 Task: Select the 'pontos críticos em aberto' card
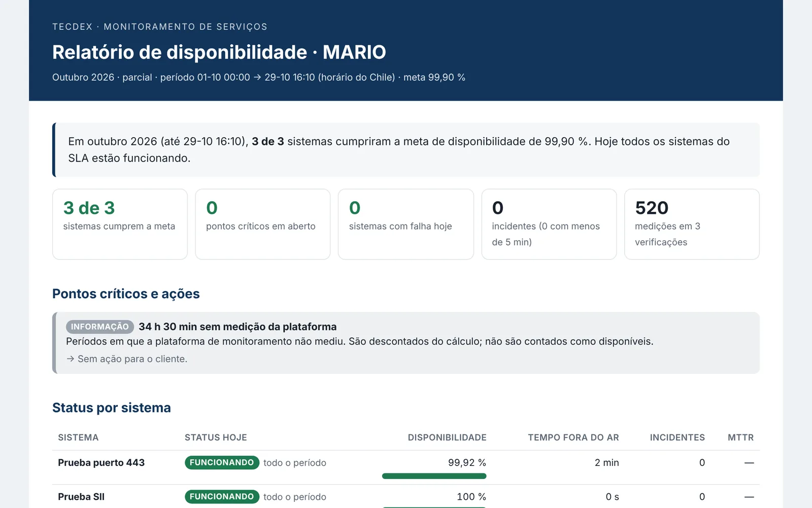pos(263,224)
